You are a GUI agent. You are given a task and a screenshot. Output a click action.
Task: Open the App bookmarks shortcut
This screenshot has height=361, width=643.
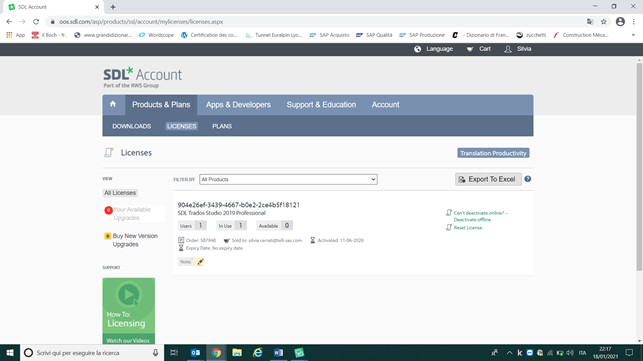click(x=16, y=35)
